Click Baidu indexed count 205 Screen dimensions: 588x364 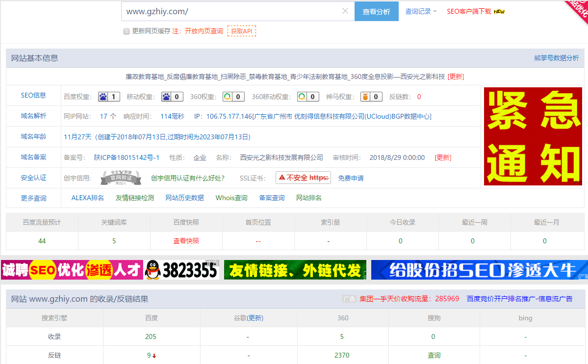pyautogui.click(x=151, y=337)
